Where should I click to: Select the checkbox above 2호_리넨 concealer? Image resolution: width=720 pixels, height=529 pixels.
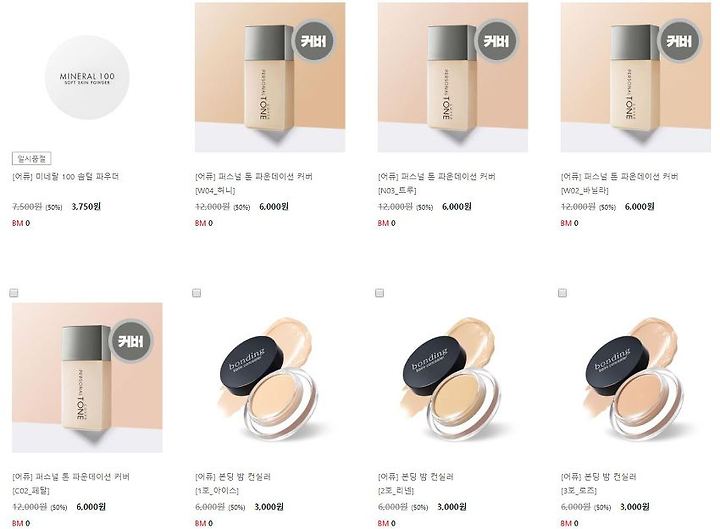[x=379, y=293]
